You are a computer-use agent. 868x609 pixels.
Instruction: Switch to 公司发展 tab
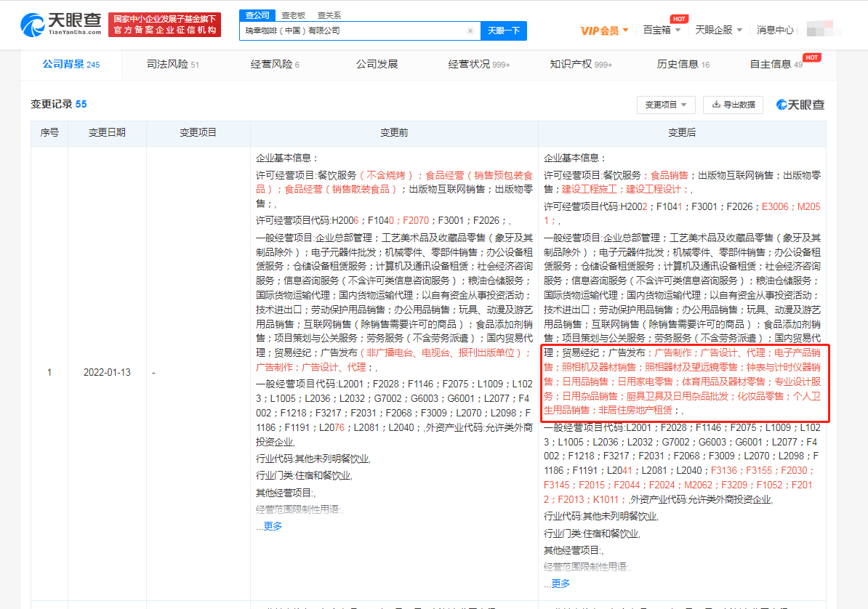tap(377, 64)
